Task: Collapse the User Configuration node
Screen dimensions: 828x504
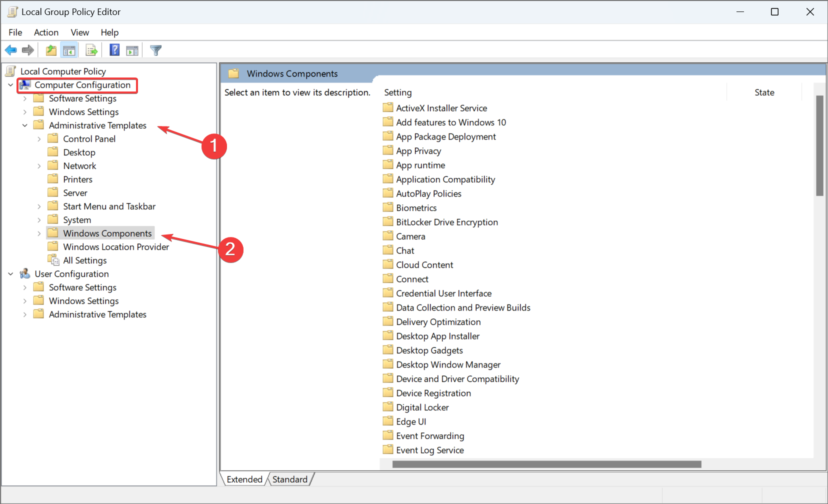Action: click(x=10, y=274)
